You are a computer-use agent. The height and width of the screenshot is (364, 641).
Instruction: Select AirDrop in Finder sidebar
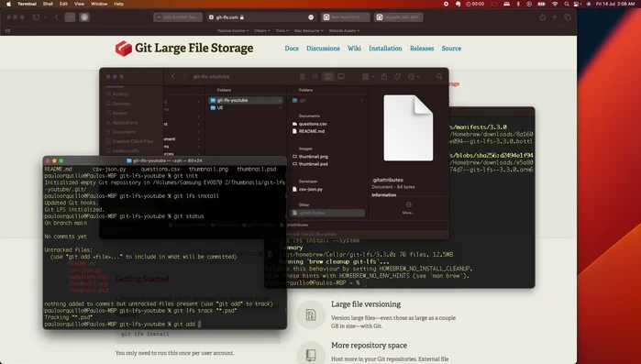(x=117, y=94)
